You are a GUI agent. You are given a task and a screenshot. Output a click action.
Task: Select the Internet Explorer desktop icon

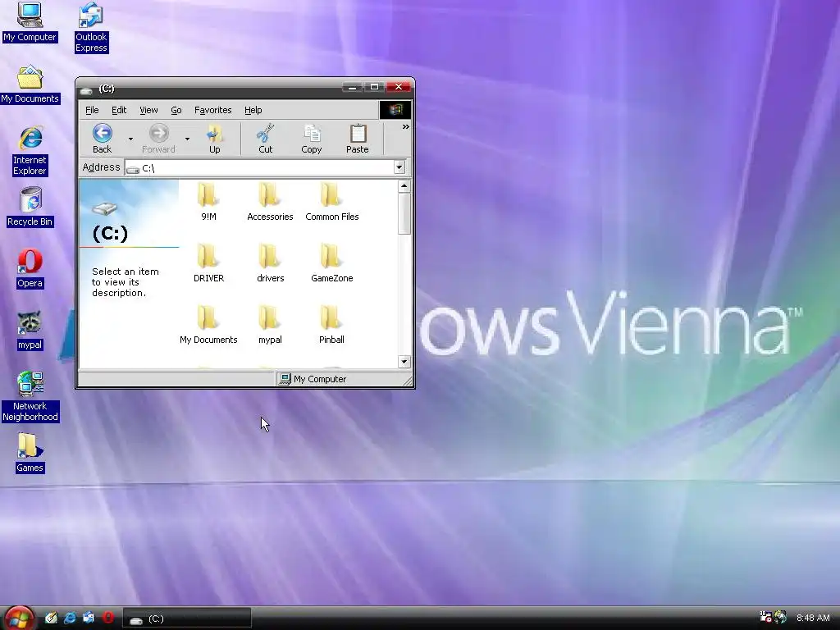[30, 151]
